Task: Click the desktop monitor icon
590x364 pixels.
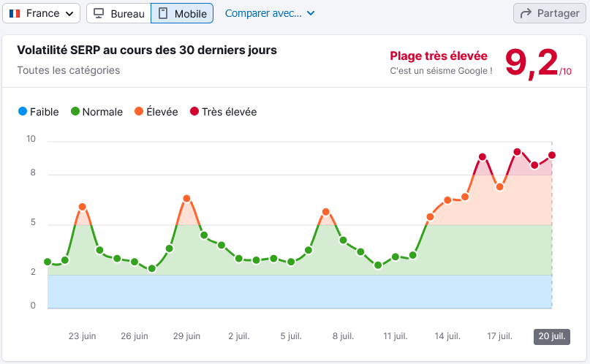Action: click(x=99, y=14)
